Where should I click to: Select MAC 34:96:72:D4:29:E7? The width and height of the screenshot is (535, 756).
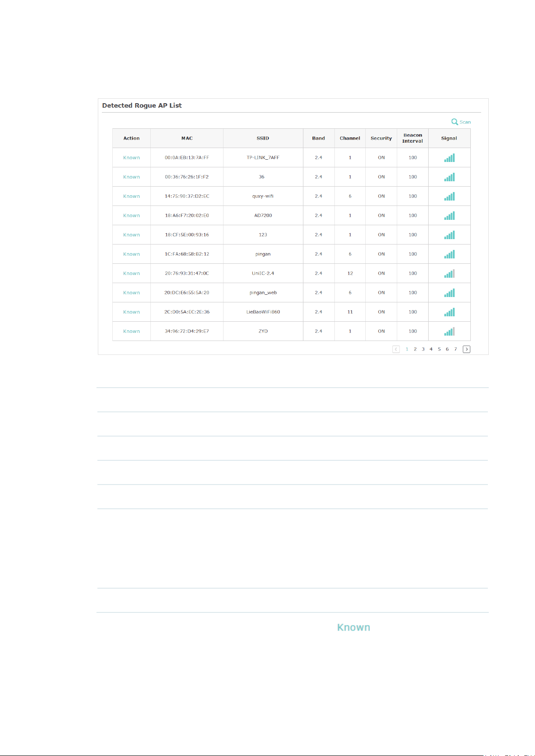[187, 331]
